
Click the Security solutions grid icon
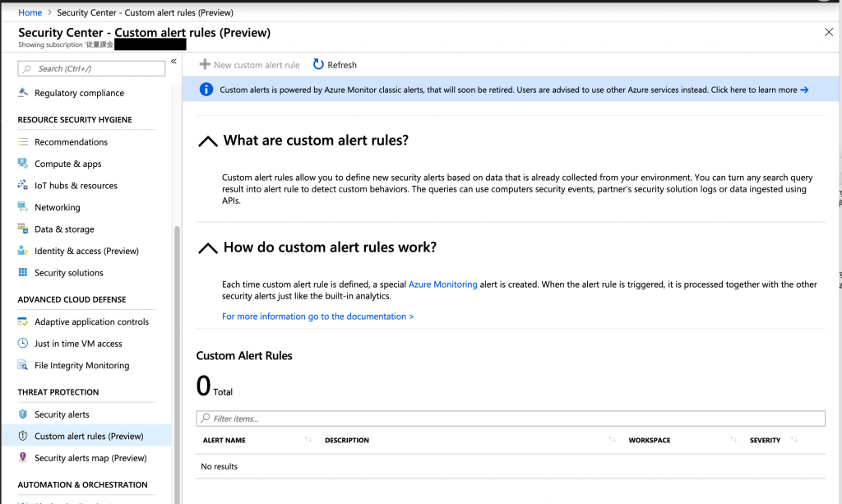(x=22, y=272)
